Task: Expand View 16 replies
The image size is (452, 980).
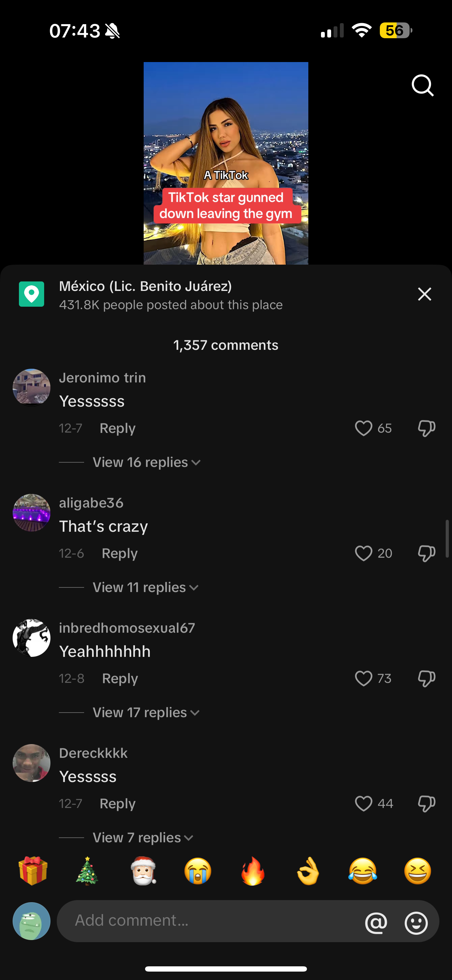Action: coord(146,462)
